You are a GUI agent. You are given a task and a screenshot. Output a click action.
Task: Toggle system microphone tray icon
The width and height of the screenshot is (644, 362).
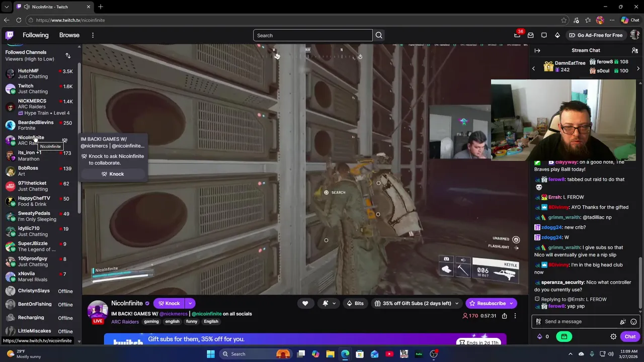click(592, 354)
